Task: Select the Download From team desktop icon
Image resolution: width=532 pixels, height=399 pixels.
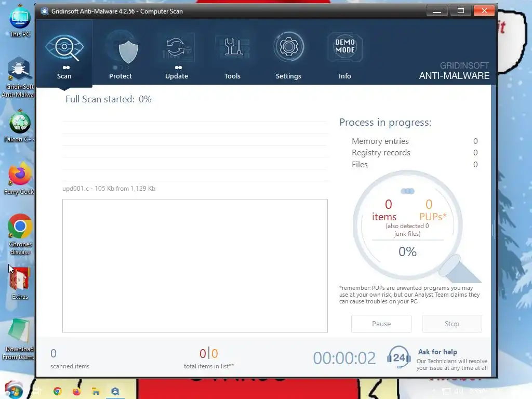Action: tap(18, 339)
